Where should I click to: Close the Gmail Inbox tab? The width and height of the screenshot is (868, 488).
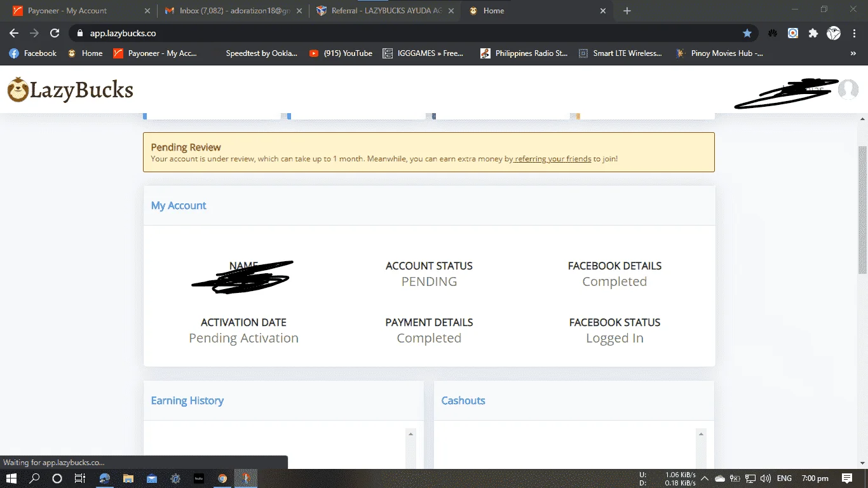(299, 11)
